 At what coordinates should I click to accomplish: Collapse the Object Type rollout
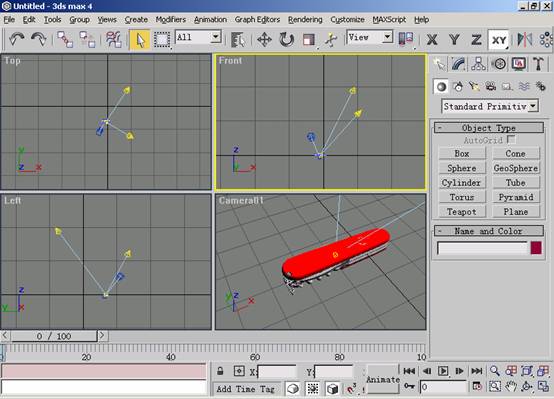click(x=489, y=128)
